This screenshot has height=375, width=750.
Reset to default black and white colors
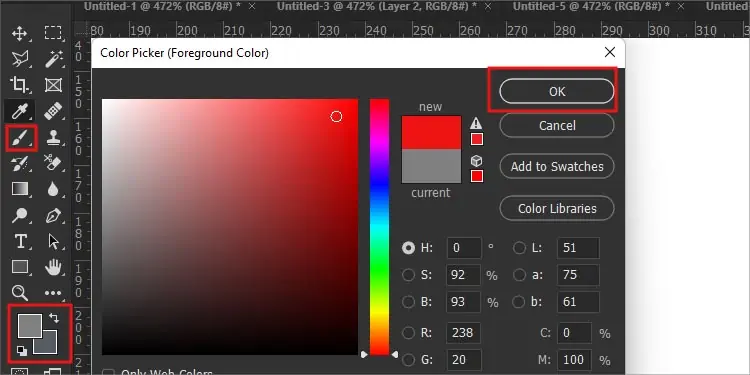22,351
